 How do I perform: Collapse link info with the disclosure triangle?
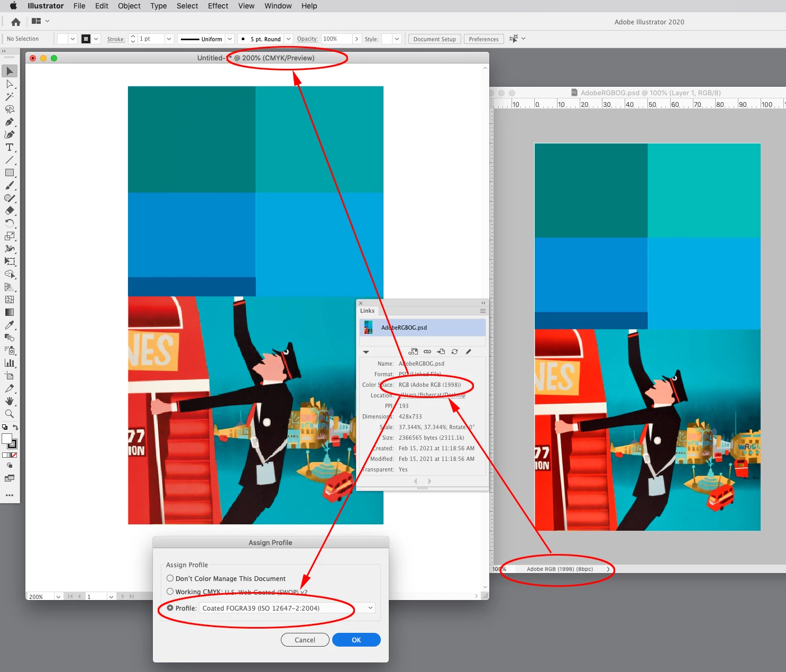(x=365, y=352)
